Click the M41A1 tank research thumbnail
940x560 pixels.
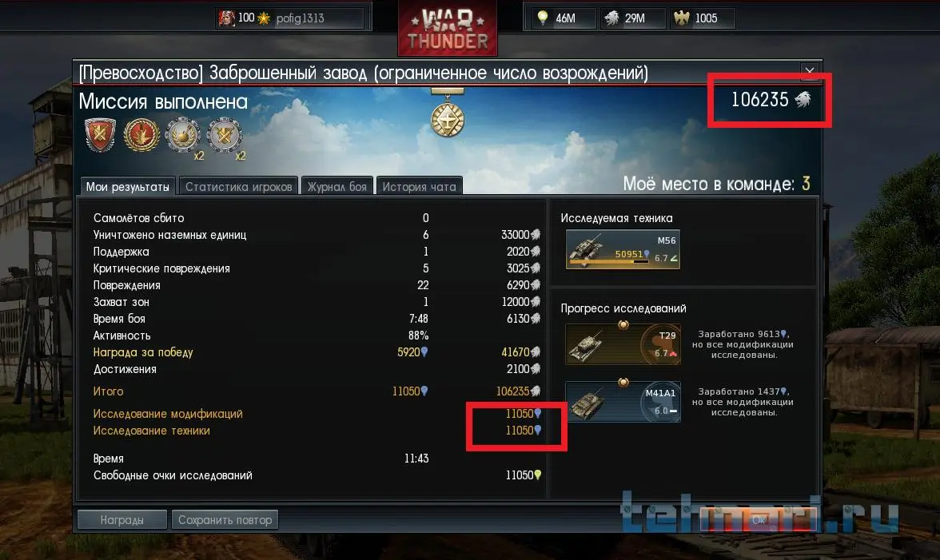tap(623, 401)
